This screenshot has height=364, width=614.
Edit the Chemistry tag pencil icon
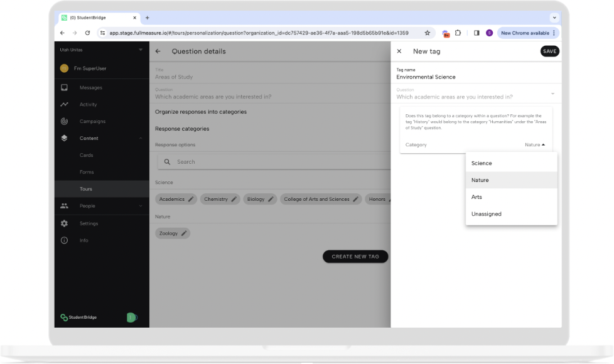tap(234, 199)
